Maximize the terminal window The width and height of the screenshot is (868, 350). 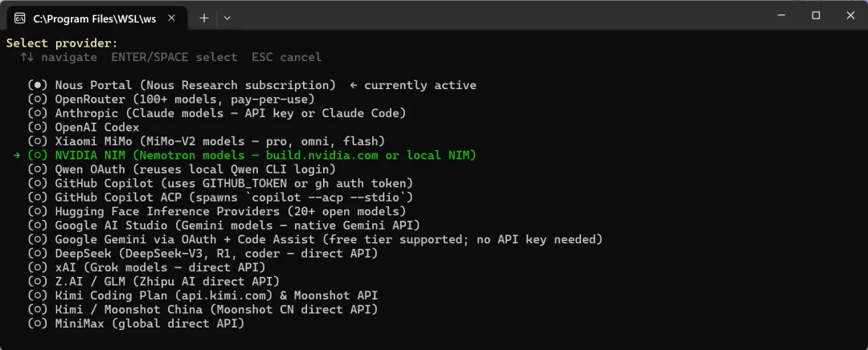click(x=816, y=15)
